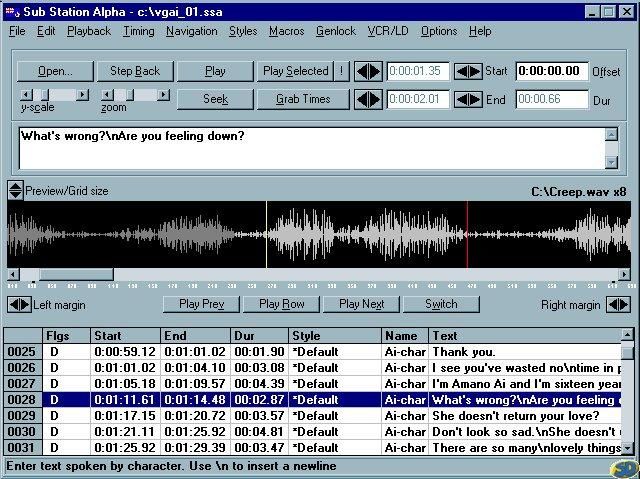Click the right arrow before the 0:00:02.01 field
640x479 pixels.
375,99
